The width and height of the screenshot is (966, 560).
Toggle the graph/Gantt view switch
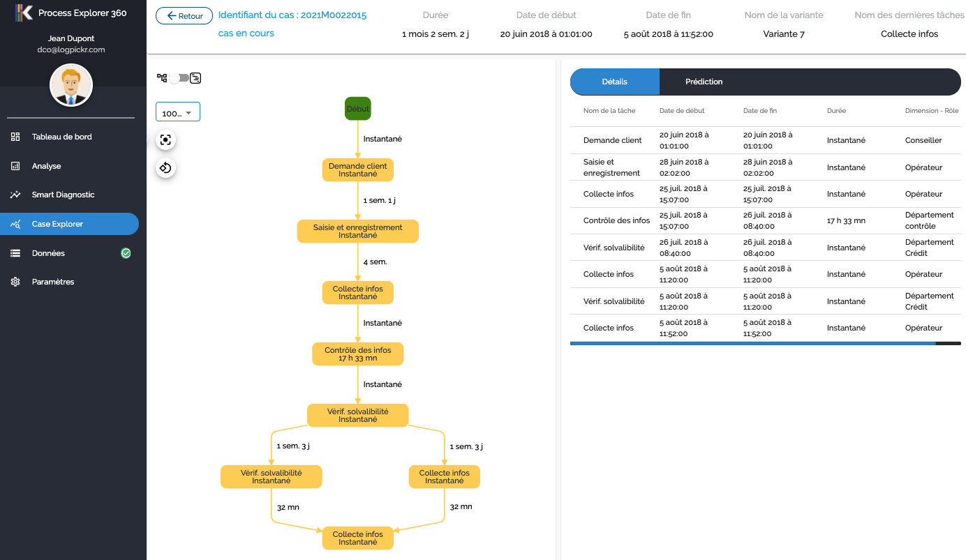[x=178, y=78]
